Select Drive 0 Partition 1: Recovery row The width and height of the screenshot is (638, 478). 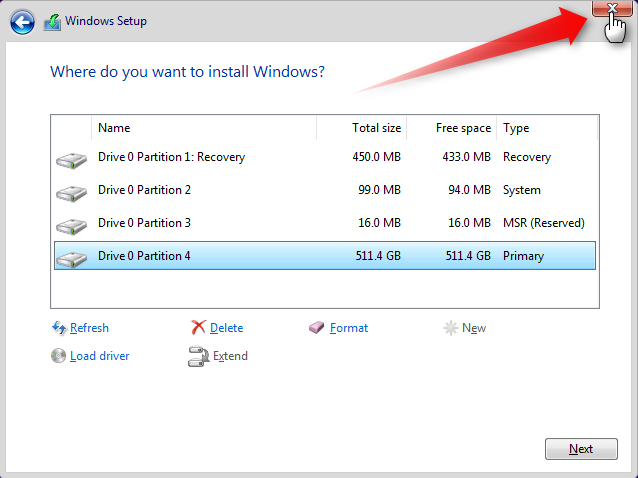point(325,157)
